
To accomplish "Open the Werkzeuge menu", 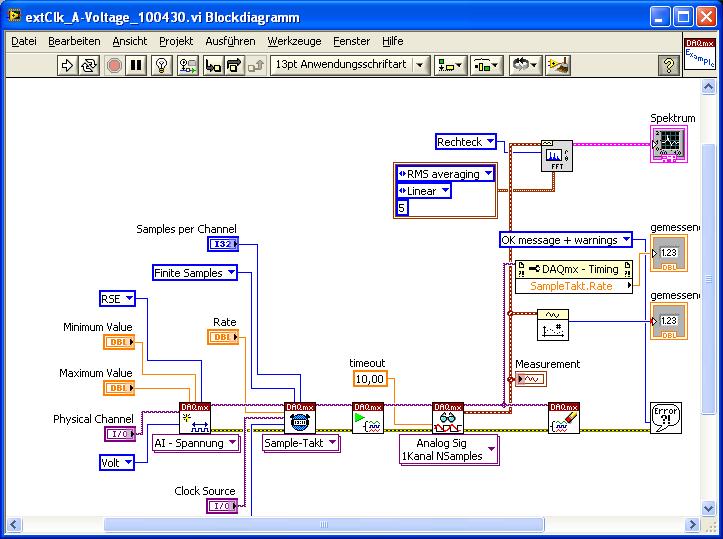I will pos(294,41).
